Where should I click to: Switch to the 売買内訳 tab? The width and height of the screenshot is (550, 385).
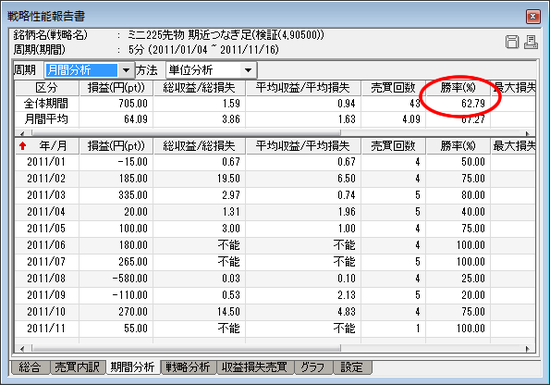click(77, 367)
